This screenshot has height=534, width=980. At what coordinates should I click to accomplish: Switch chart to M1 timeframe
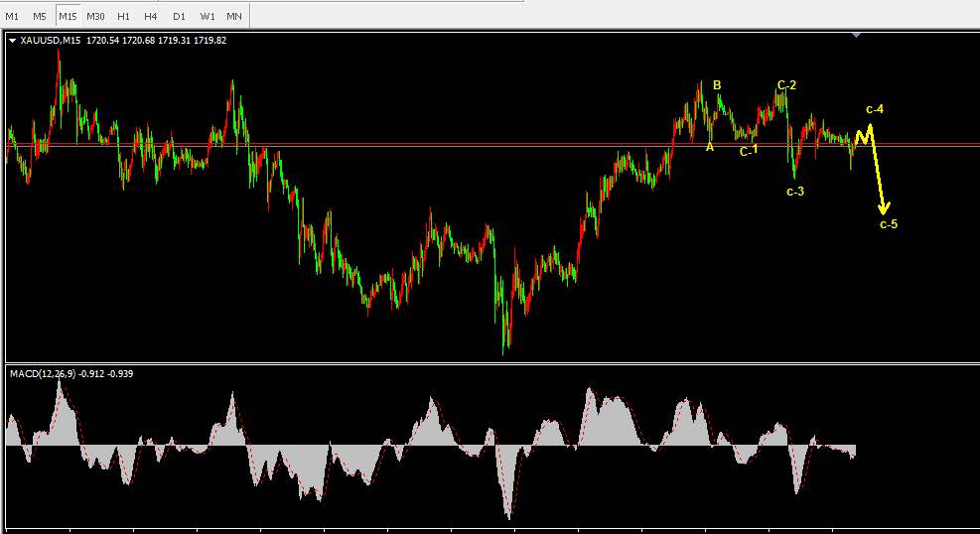click(x=13, y=16)
